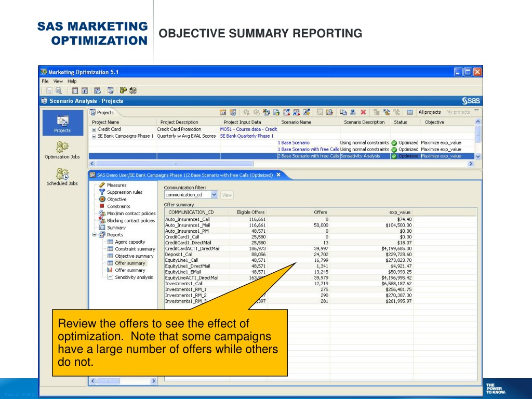Click the line chart Sensitivity analysis icon
Viewport: 532px width, 399px height.
[110, 277]
